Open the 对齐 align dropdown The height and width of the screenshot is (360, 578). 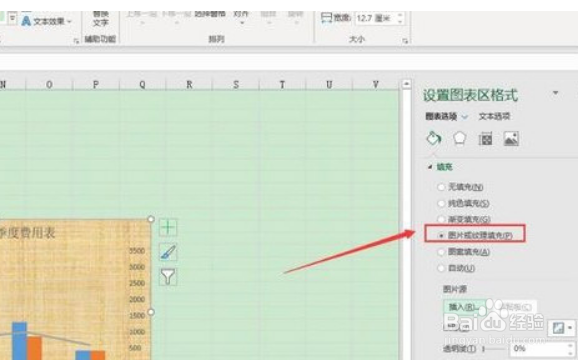coord(241,17)
